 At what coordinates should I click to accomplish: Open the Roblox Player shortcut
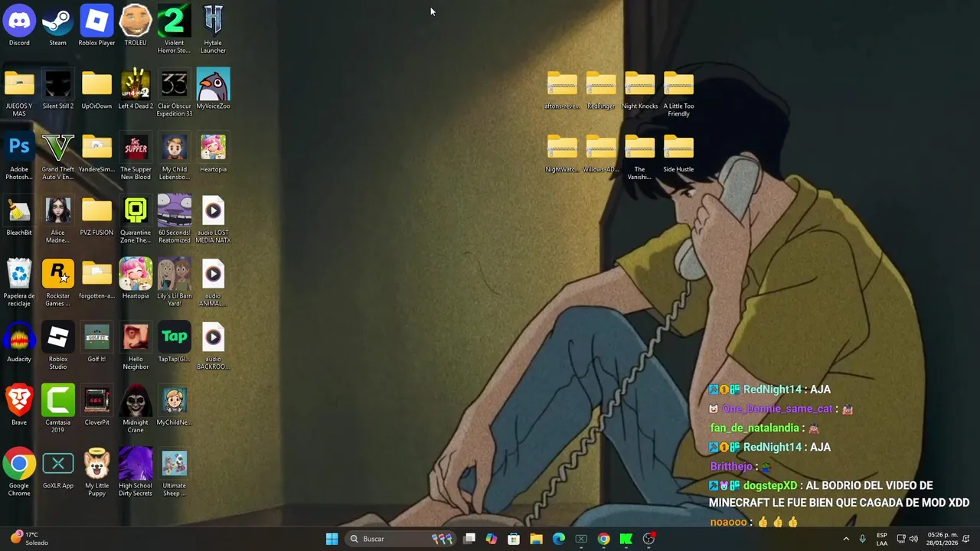(96, 26)
